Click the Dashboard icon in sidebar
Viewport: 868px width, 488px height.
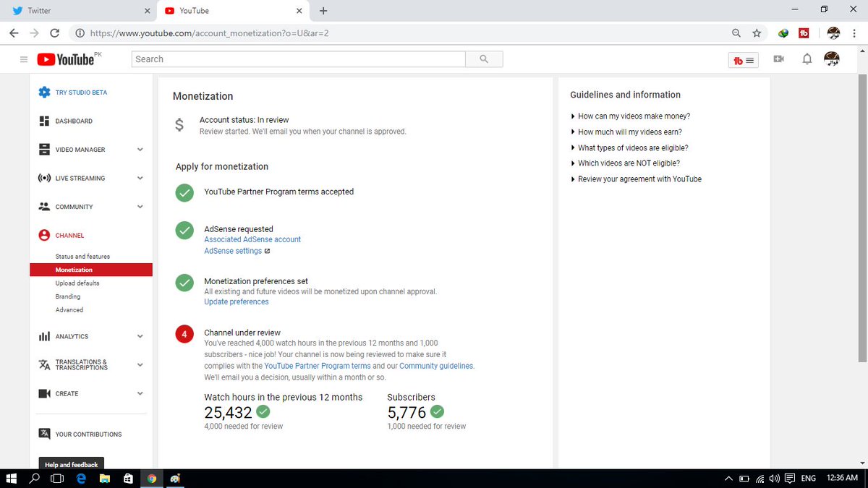(44, 121)
